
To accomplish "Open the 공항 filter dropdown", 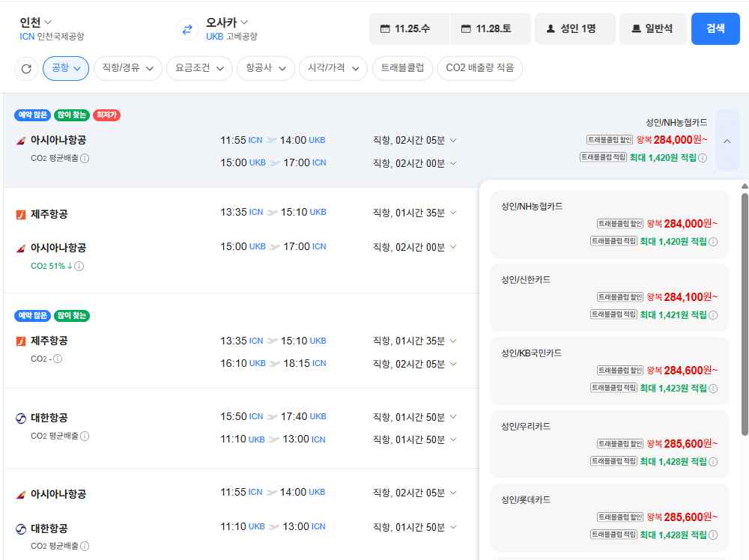I will (66, 68).
